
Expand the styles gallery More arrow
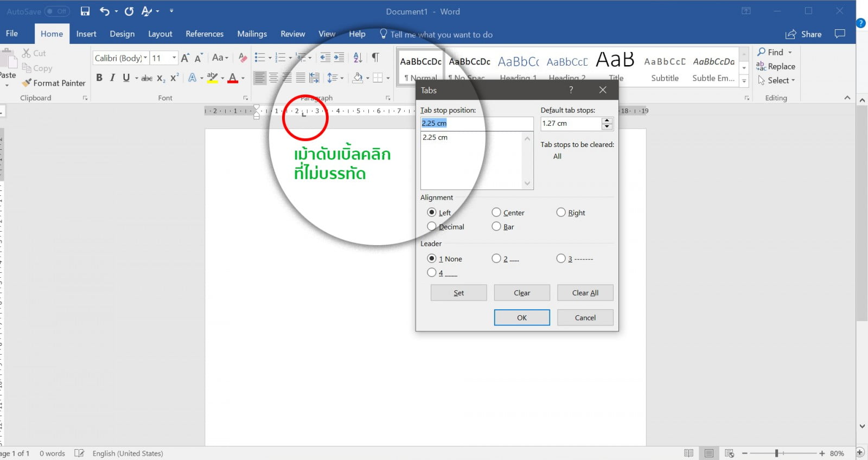(x=744, y=81)
